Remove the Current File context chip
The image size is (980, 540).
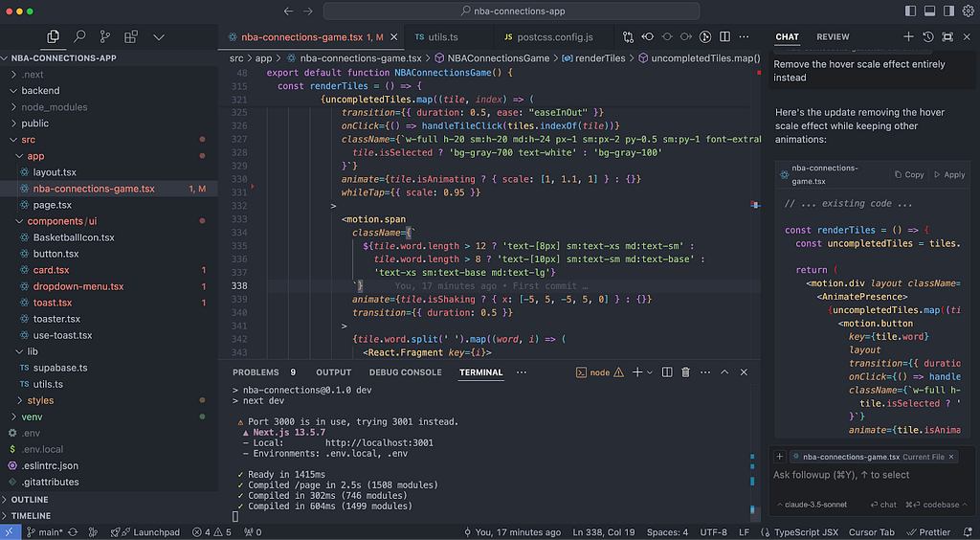click(951, 457)
